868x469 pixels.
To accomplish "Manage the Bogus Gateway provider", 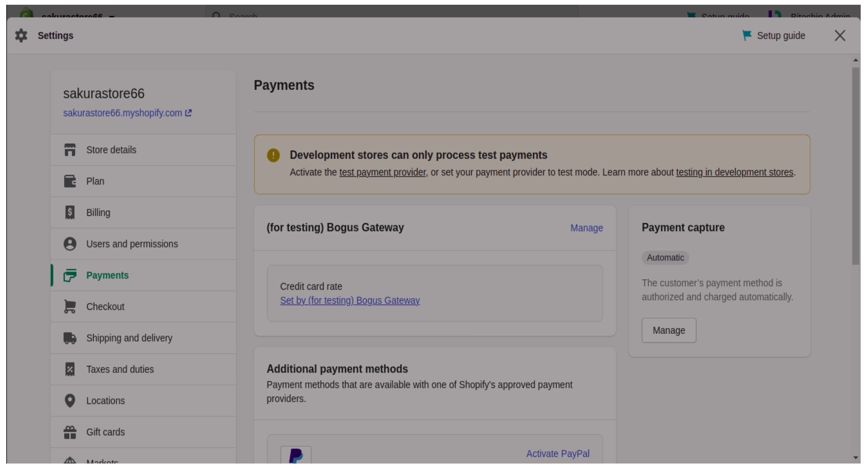I will (x=587, y=228).
